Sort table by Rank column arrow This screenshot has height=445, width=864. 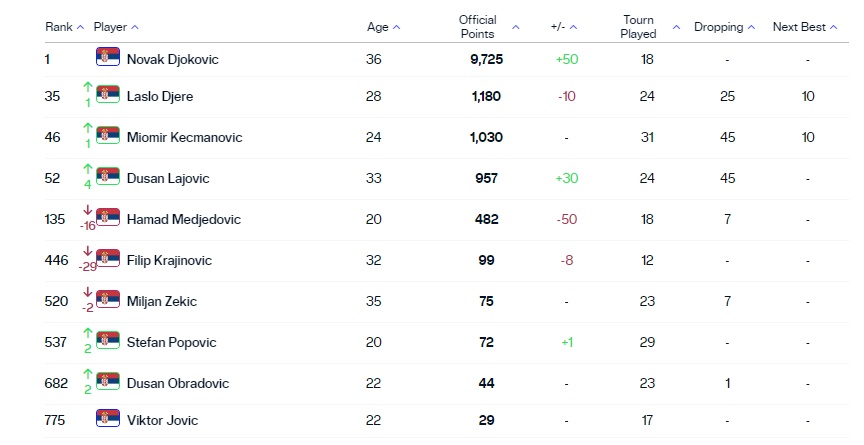pos(80,27)
